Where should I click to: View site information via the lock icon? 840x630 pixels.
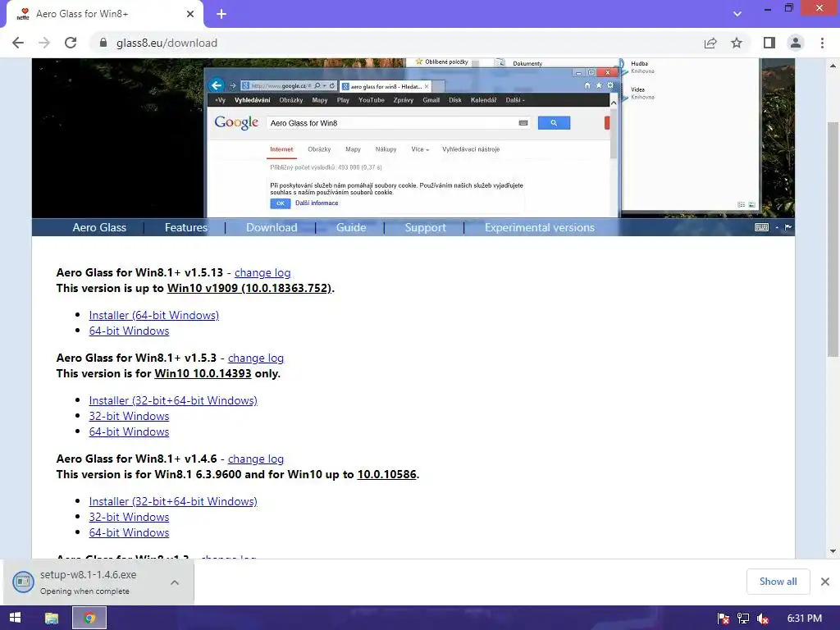[103, 43]
